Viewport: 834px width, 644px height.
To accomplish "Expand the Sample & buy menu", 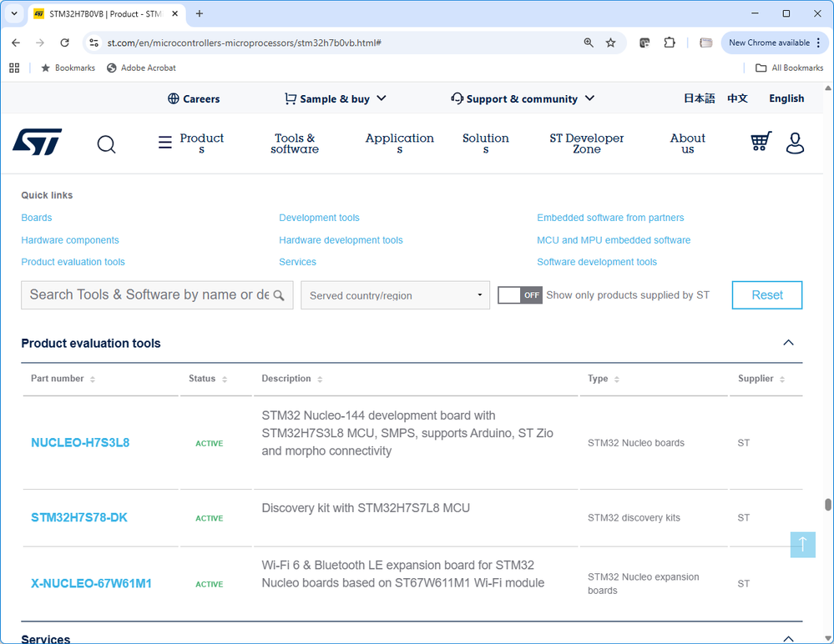I will point(382,98).
